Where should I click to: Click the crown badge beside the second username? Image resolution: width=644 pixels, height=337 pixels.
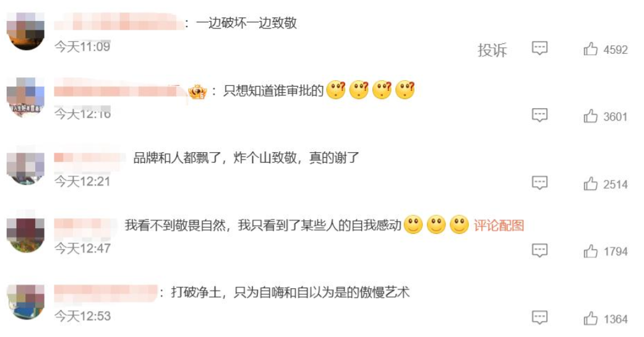coord(197,91)
